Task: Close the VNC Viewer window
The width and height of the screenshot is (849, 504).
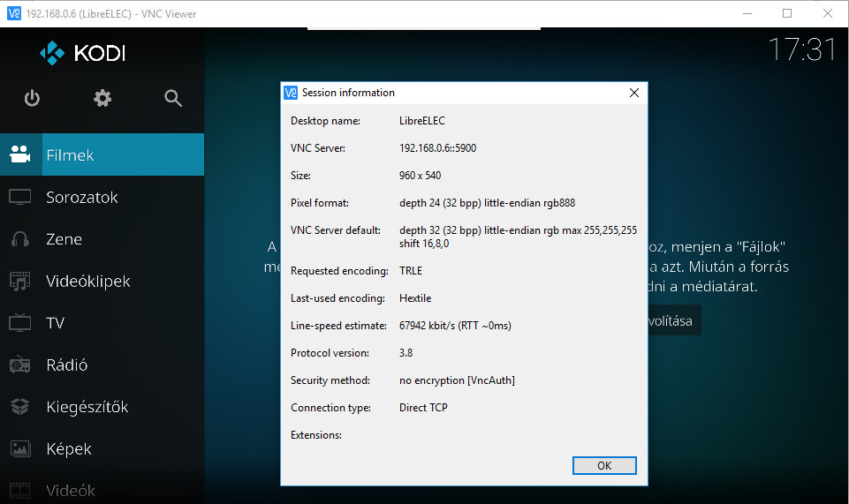Action: point(827,13)
